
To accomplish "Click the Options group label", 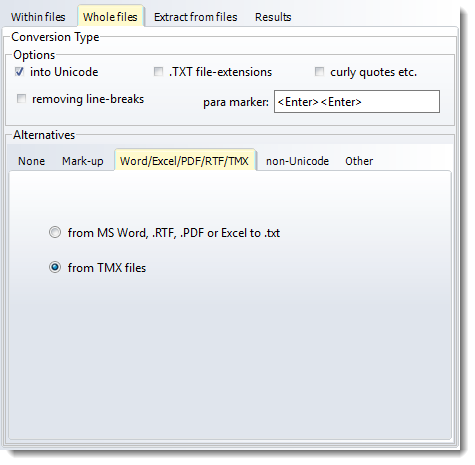I will point(34,55).
